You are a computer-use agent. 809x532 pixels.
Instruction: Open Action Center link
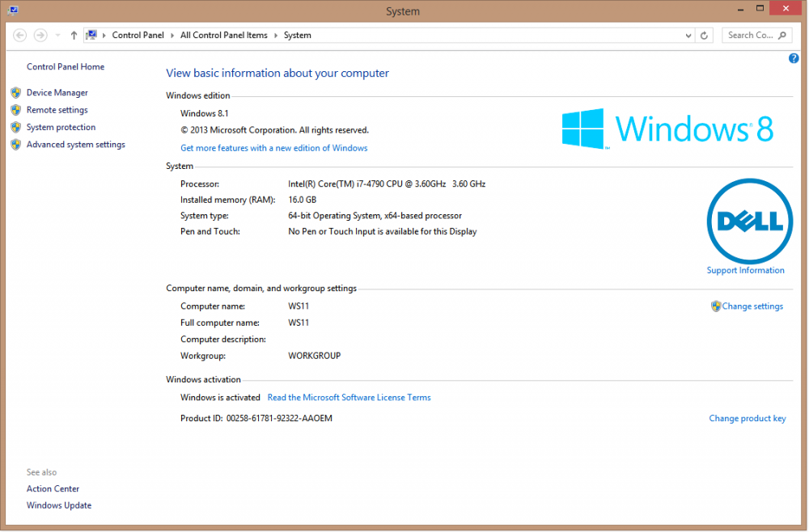[53, 488]
